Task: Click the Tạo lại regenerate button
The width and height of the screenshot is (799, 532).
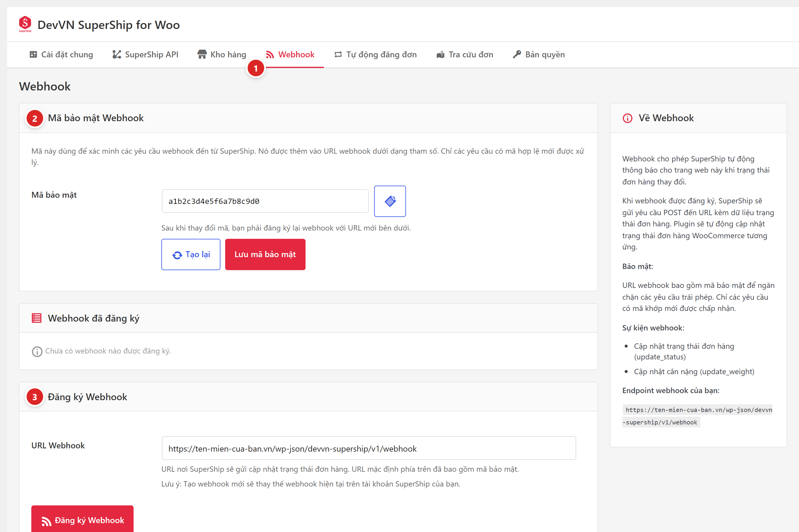Action: 191,254
